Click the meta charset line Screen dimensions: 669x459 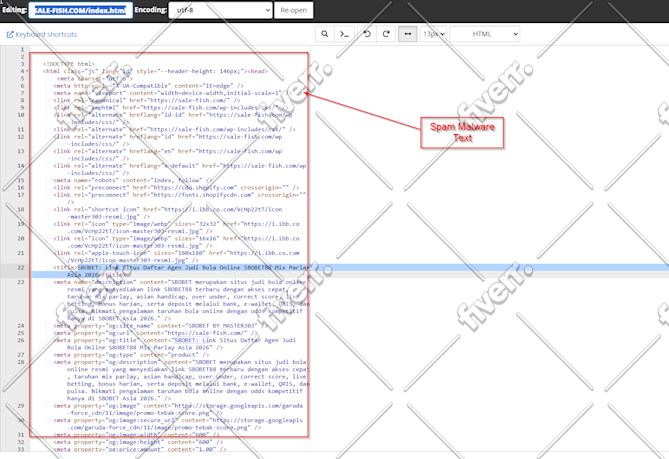coord(95,78)
